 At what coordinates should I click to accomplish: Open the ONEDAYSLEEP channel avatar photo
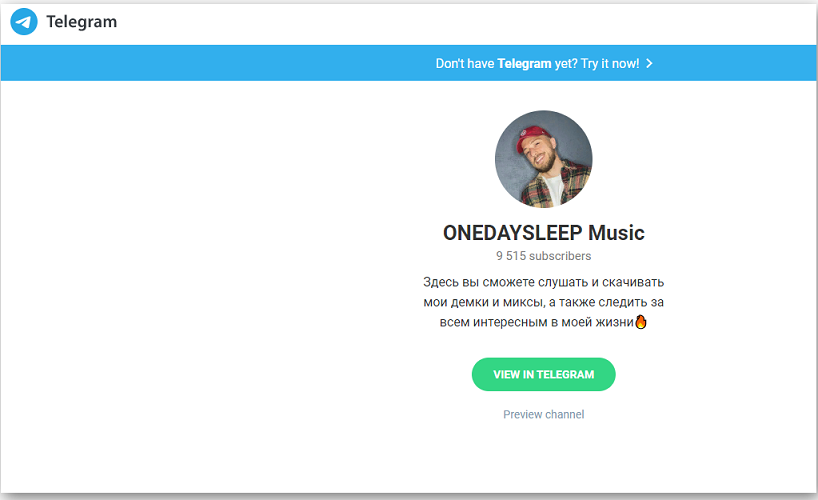[x=544, y=159]
